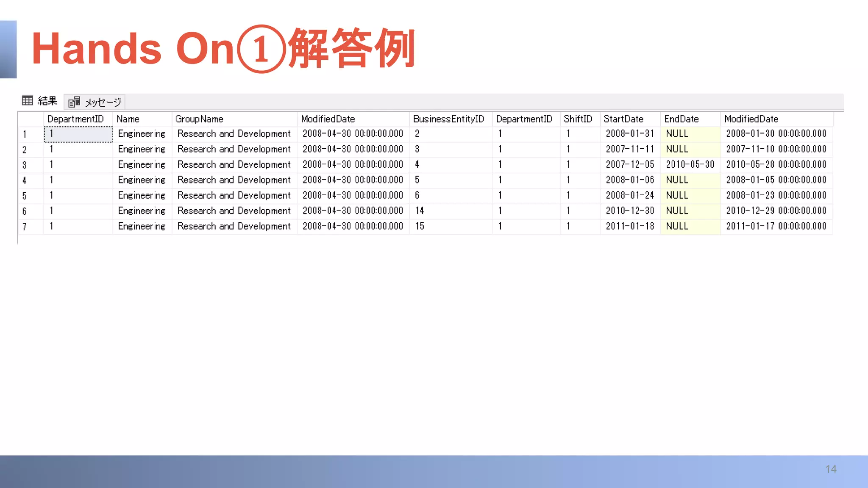Click EndDate cell 2010-05-30
This screenshot has height=488, width=868.
[x=690, y=164]
